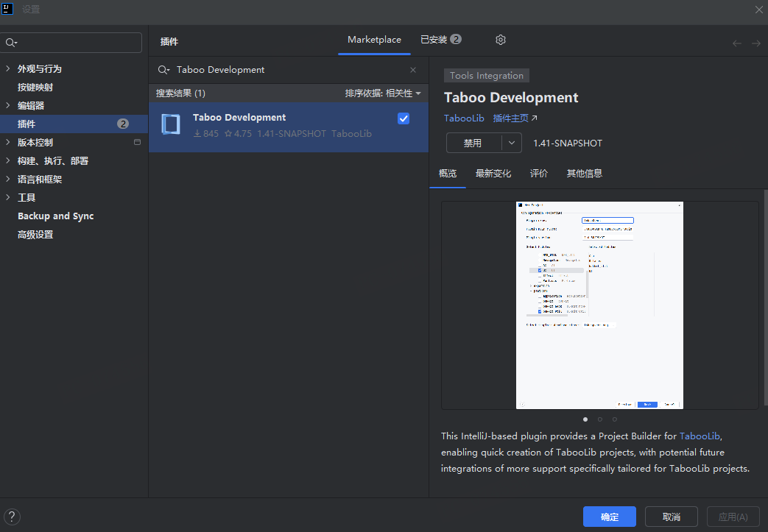
Task: Open the 插件主页 link
Action: (515, 118)
